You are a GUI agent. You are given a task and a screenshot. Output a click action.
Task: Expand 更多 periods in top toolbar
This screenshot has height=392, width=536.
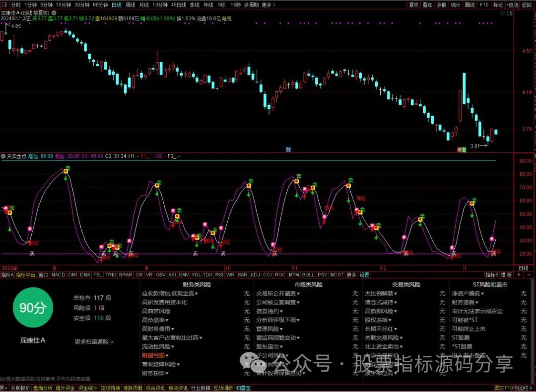268,5
